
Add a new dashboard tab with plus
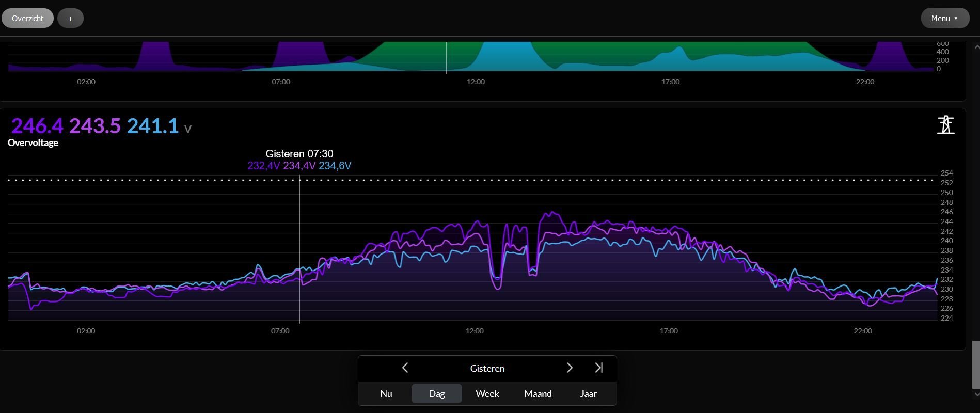coord(70,18)
